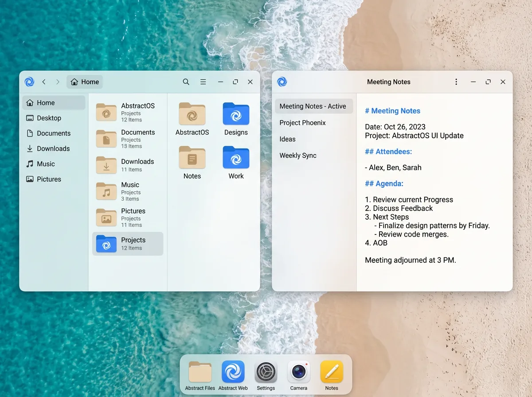Click the swirl logo in Files window titlebar

coord(29,82)
